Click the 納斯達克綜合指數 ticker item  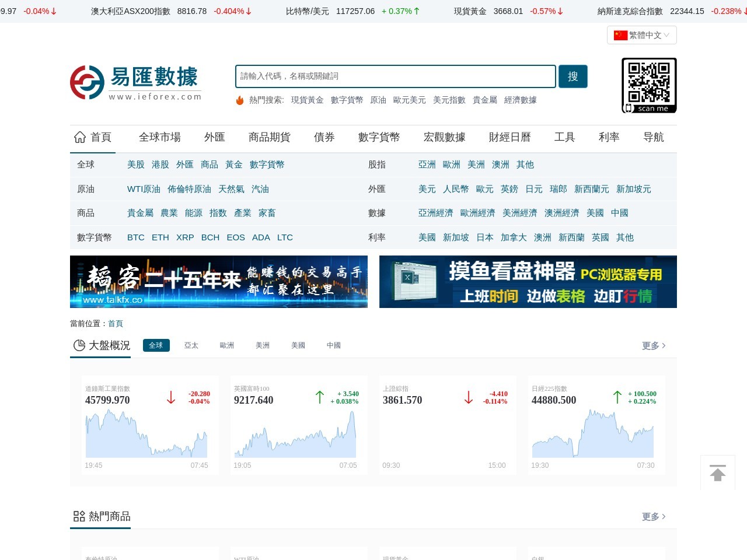point(672,11)
